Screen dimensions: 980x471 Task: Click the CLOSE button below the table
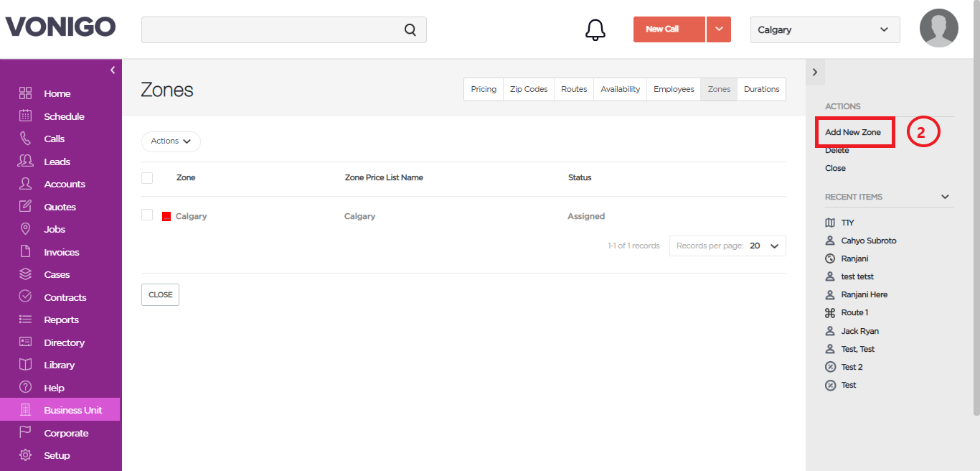click(x=160, y=294)
